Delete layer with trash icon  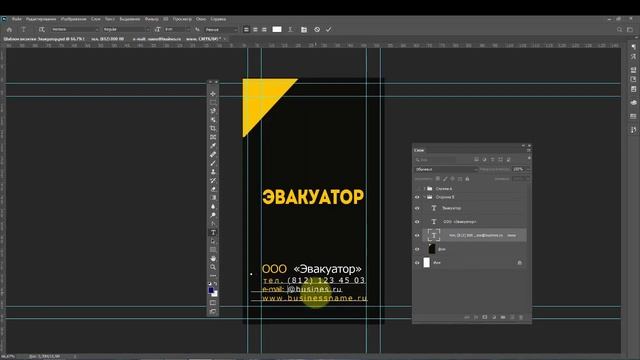[x=521, y=317]
